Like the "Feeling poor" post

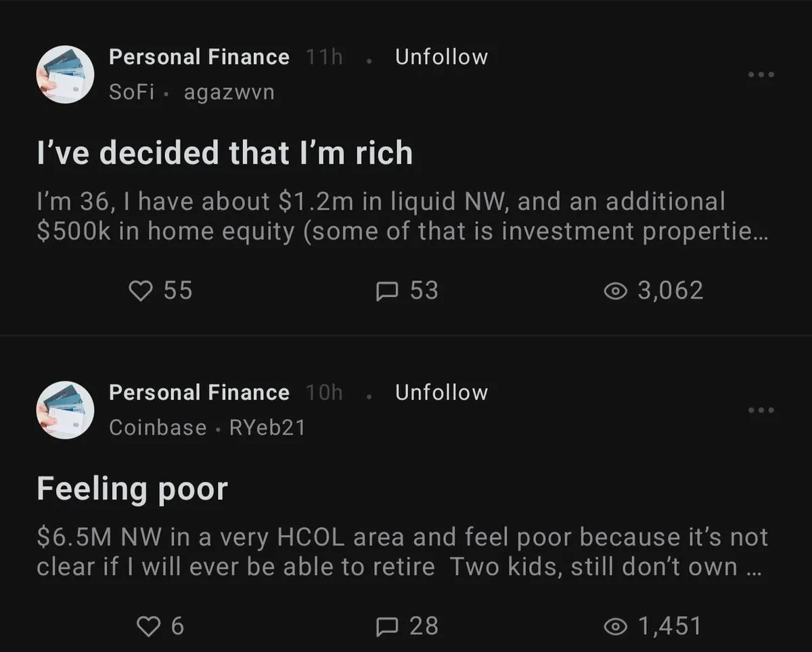[x=147, y=626]
